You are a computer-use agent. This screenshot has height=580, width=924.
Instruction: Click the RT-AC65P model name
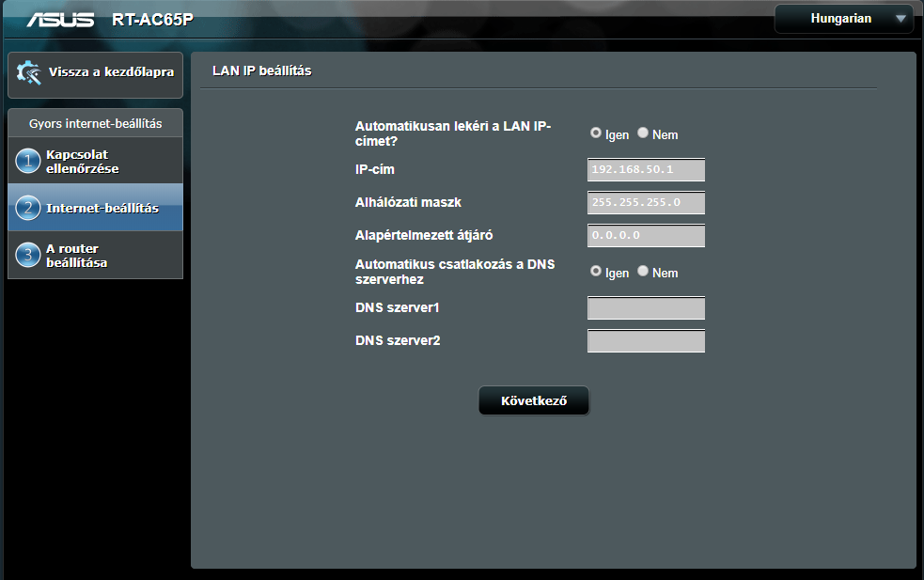[x=152, y=20]
